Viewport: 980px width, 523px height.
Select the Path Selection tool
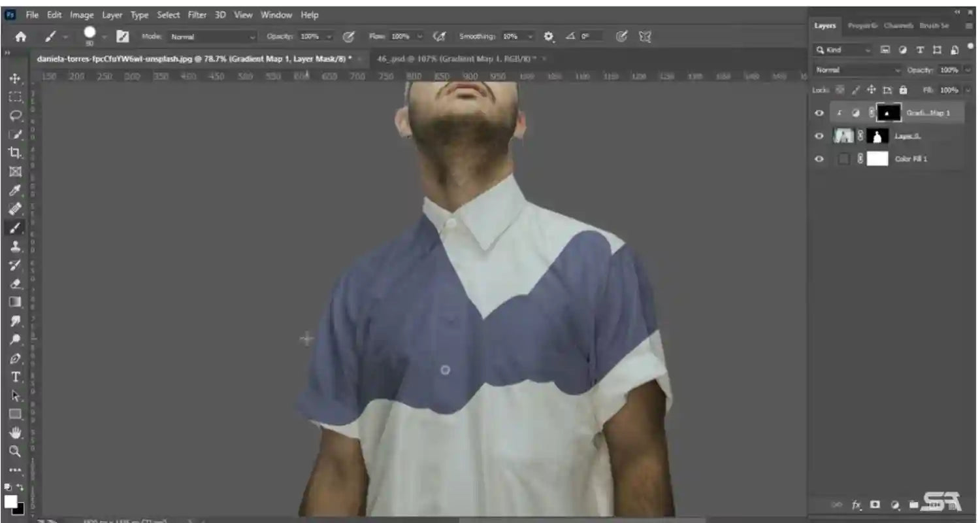coord(15,396)
